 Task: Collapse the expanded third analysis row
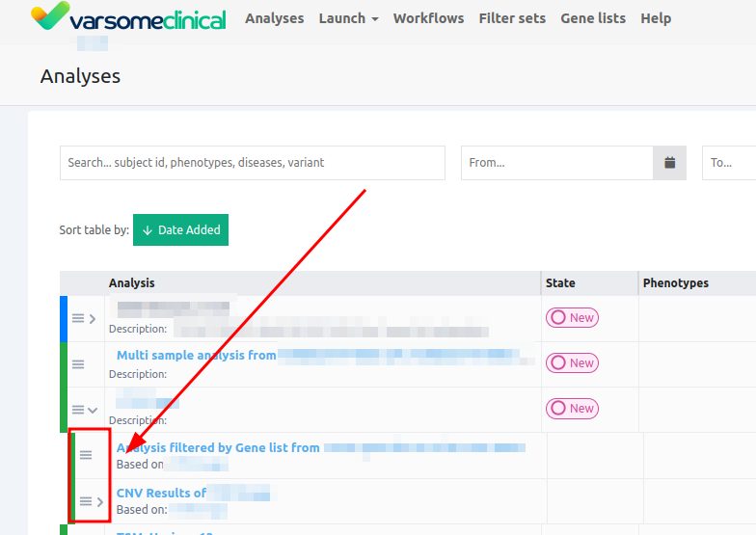pyautogui.click(x=93, y=410)
